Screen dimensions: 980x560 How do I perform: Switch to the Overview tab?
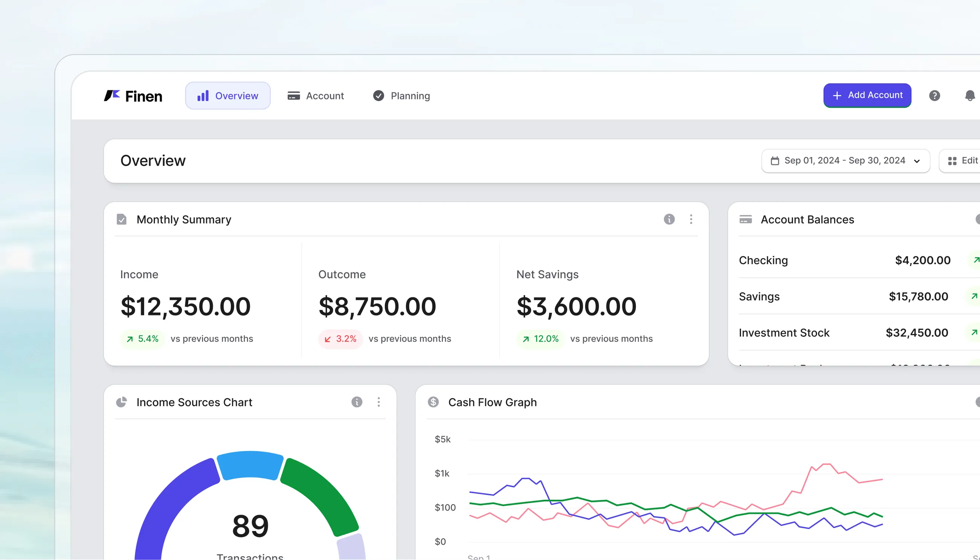point(228,96)
